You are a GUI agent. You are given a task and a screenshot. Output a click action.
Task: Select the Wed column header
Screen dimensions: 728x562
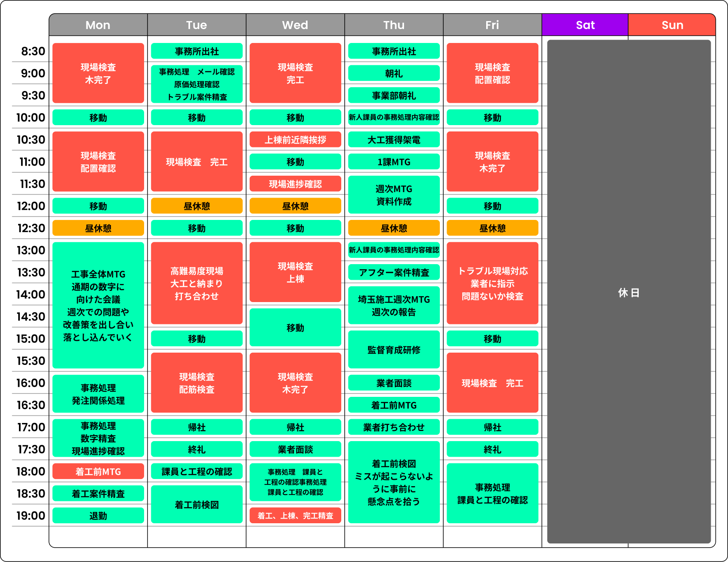click(x=295, y=25)
